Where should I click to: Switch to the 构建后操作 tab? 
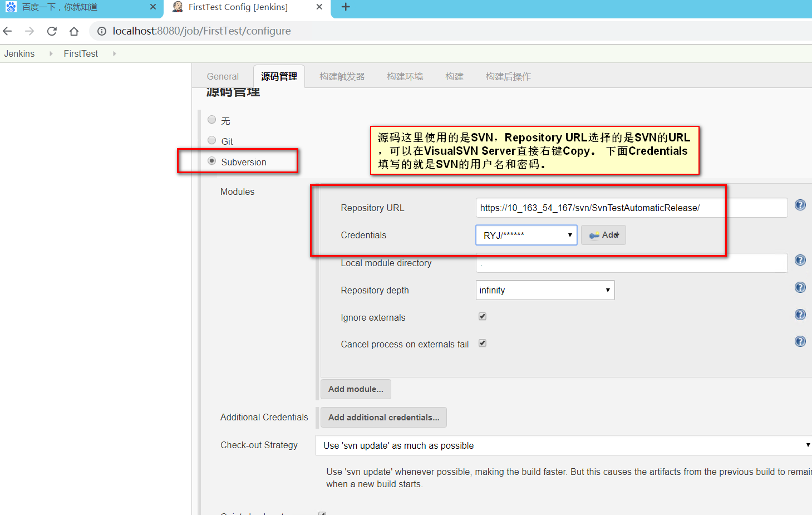508,76
